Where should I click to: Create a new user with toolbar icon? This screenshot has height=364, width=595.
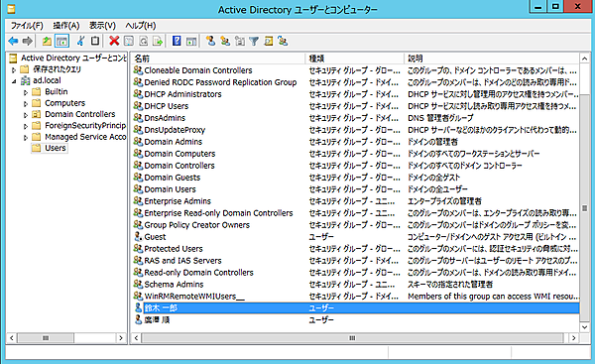click(210, 41)
